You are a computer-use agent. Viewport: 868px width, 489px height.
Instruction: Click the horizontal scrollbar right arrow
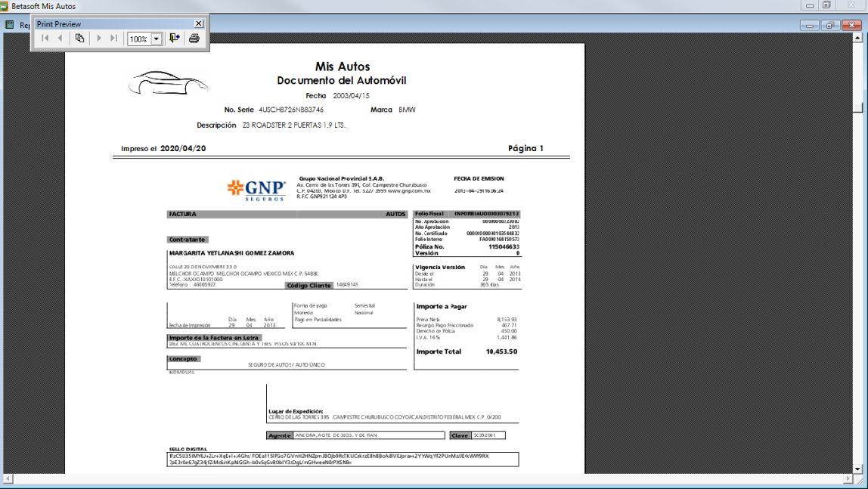coord(848,478)
